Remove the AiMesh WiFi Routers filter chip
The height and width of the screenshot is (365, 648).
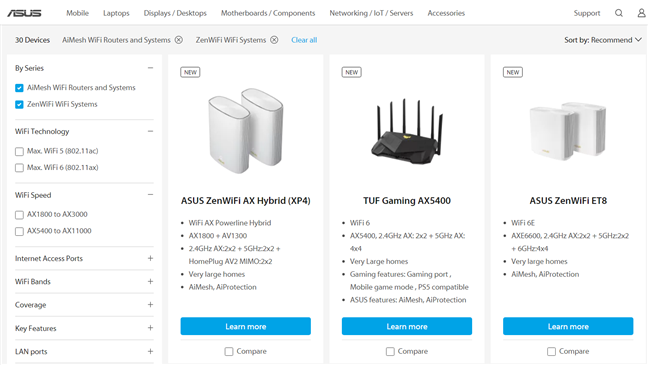coord(179,40)
